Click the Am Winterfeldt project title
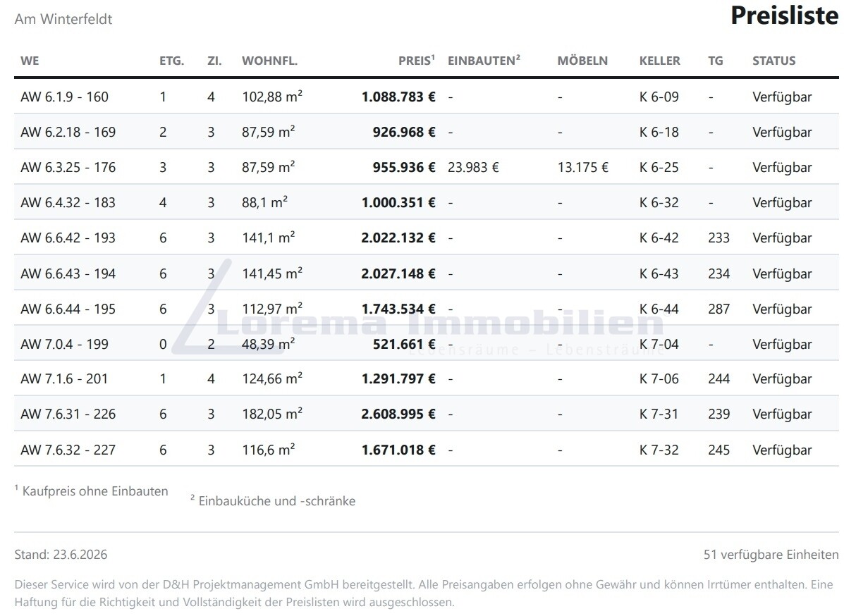 tap(63, 19)
